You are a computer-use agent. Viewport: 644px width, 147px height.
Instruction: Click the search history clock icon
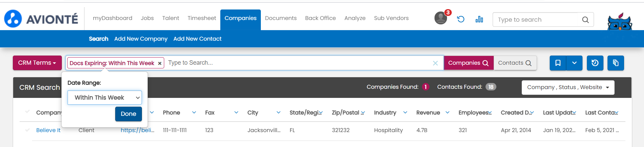(x=595, y=63)
